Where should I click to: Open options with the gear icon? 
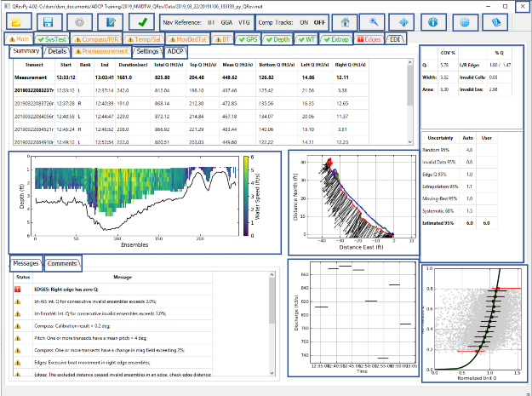[80, 22]
